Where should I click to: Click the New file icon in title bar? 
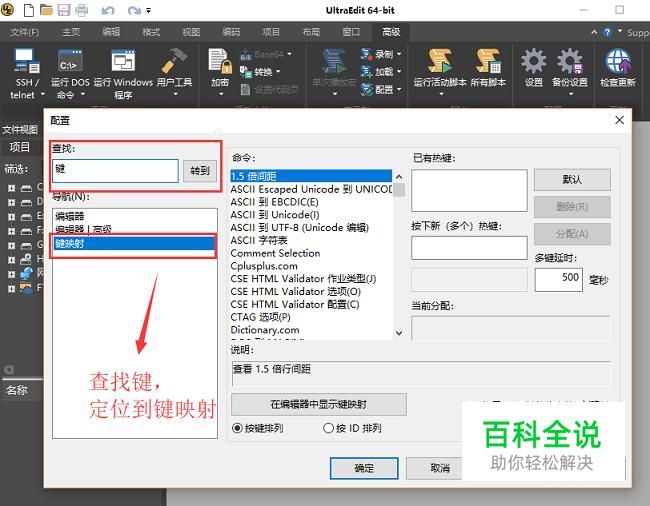click(29, 10)
